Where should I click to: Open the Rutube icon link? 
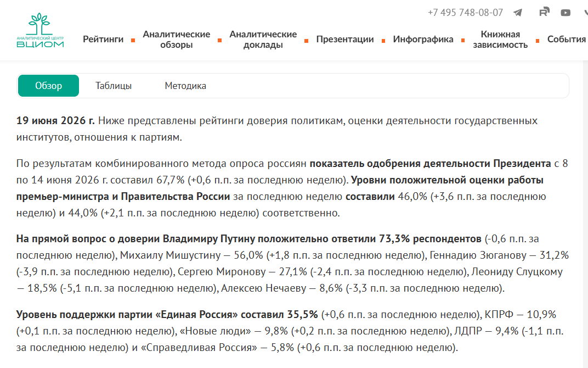(544, 12)
